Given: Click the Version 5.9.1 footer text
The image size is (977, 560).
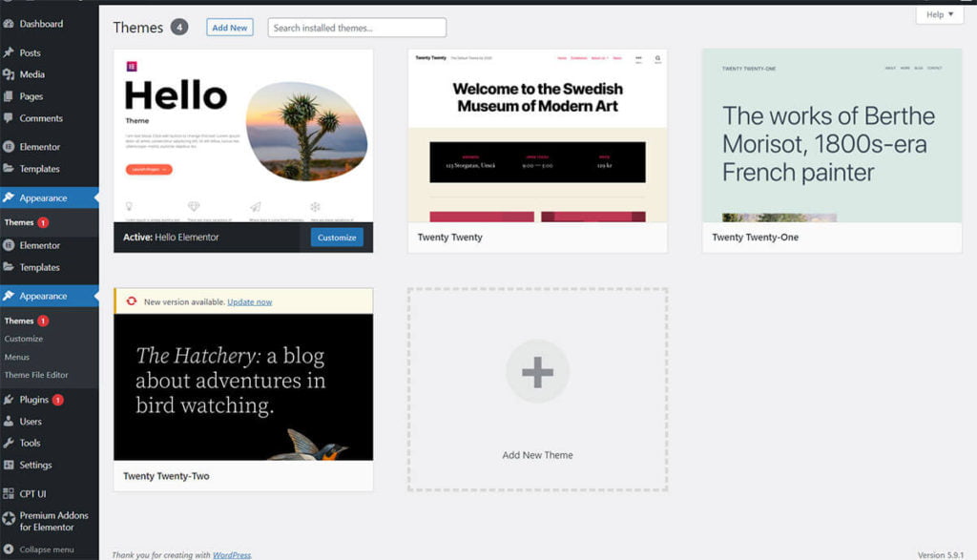Looking at the screenshot, I should tap(940, 555).
